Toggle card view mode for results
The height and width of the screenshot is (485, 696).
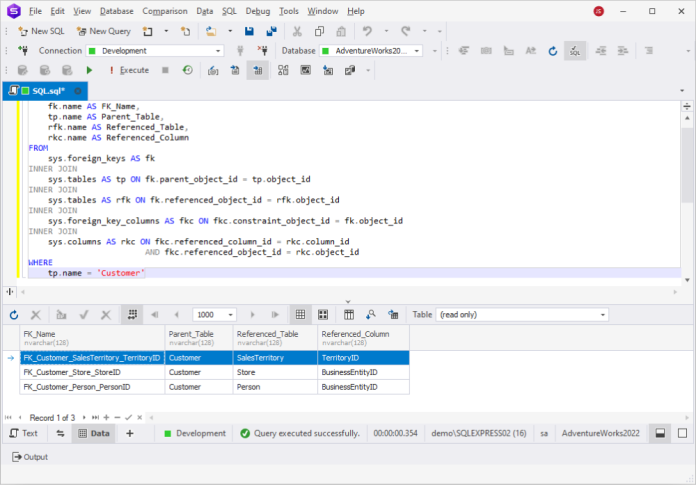pos(322,314)
